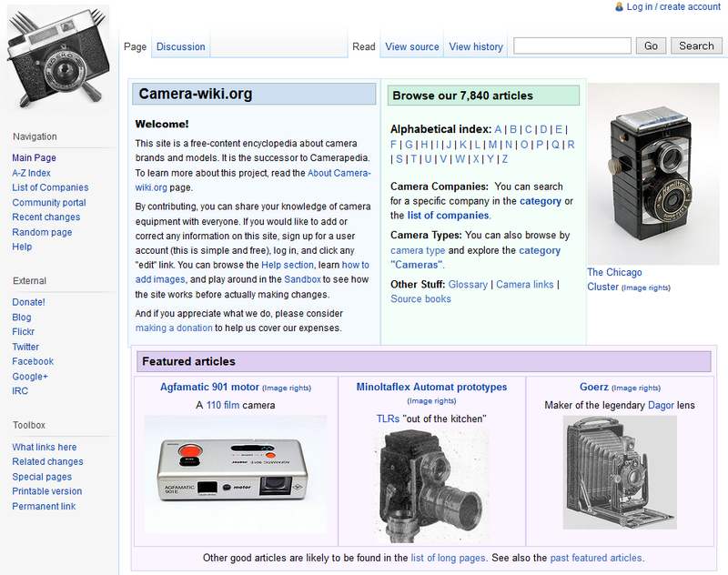The width and height of the screenshot is (728, 575).
Task: Select the Page tab
Action: pos(135,47)
